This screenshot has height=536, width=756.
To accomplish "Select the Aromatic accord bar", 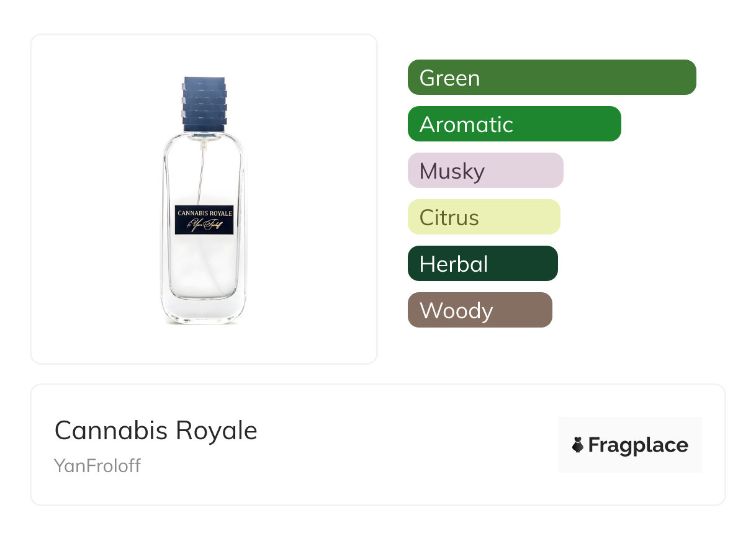I will click(514, 124).
